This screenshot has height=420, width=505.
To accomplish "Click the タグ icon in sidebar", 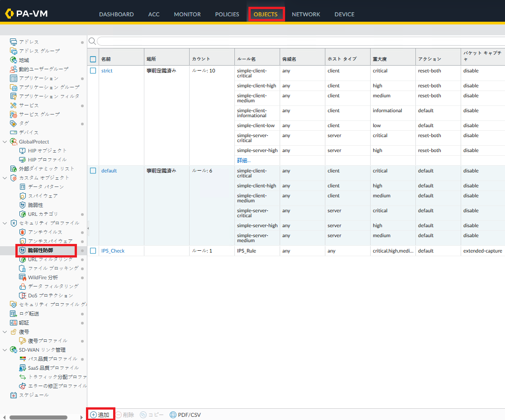I will pyautogui.click(x=14, y=124).
